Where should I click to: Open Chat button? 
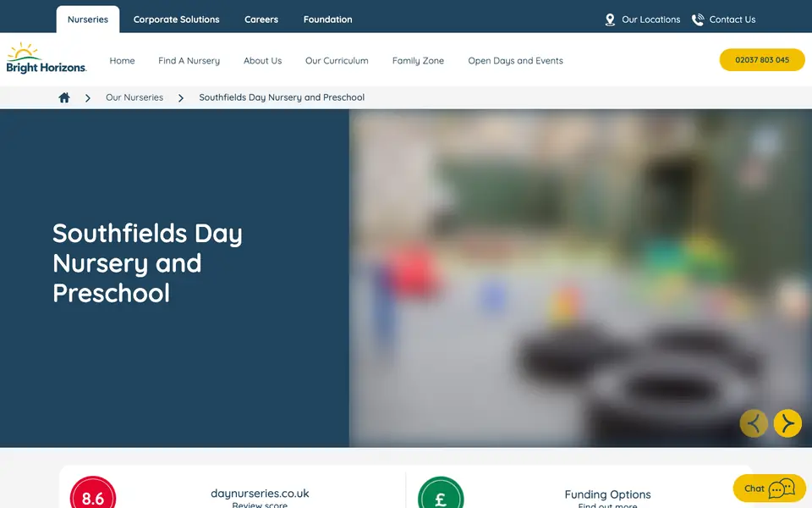tap(769, 489)
